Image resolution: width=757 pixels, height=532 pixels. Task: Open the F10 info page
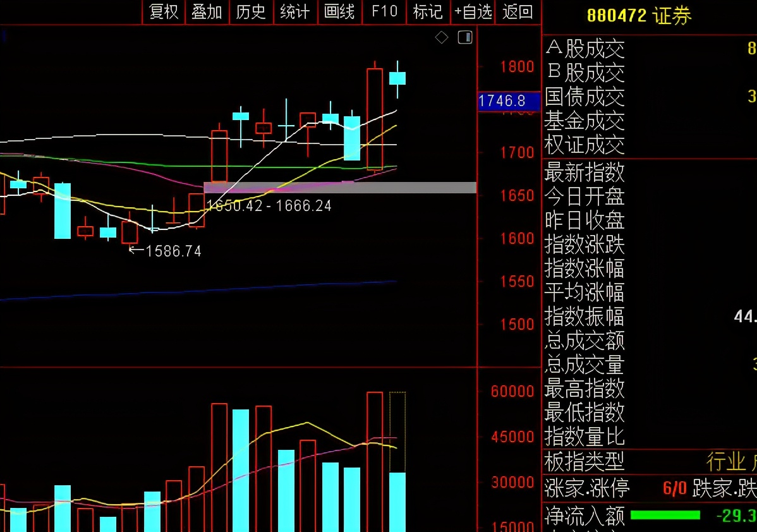point(384,11)
